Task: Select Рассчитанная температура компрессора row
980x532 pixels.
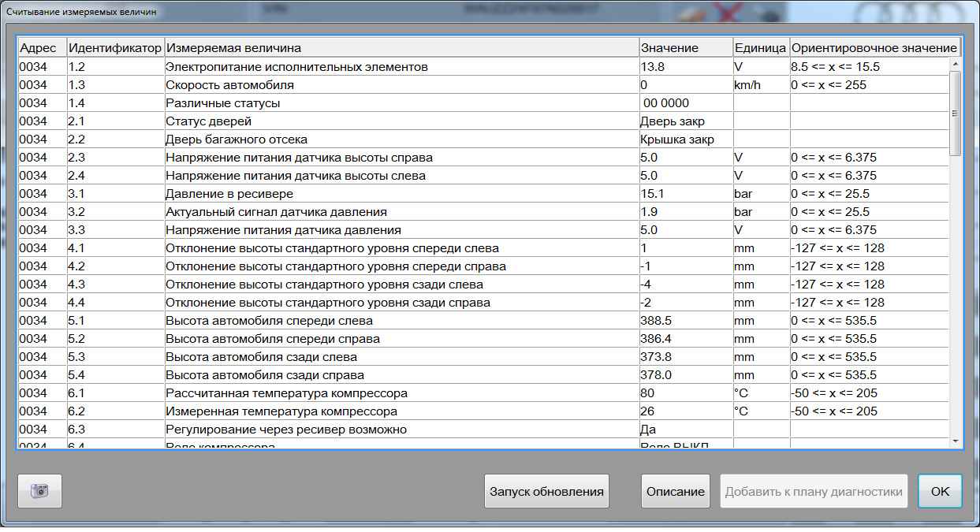Action: [x=483, y=393]
